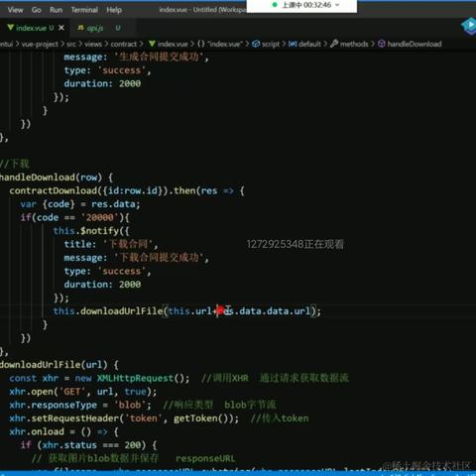The width and height of the screenshot is (476, 476).
Task: Click the "if(code == '20000'){" line
Action: [74, 217]
